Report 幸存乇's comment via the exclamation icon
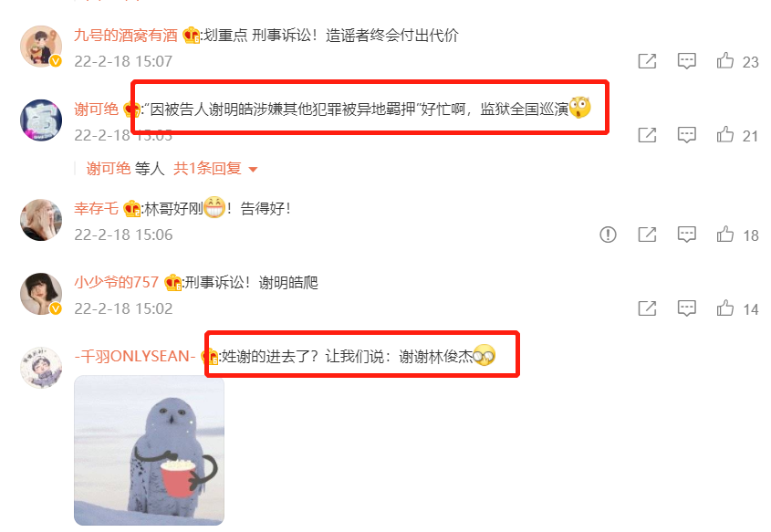Viewport: 771px width, 532px height. (608, 235)
